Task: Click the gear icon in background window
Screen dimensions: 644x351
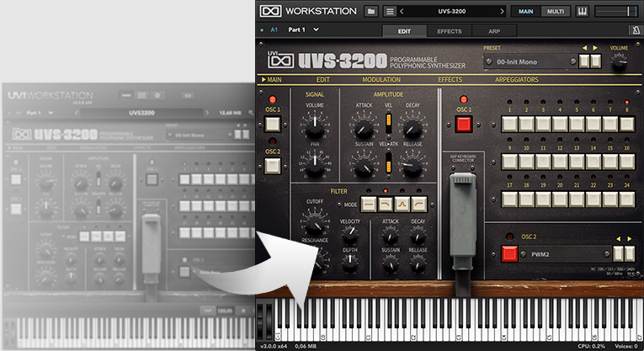Action: (x=157, y=95)
